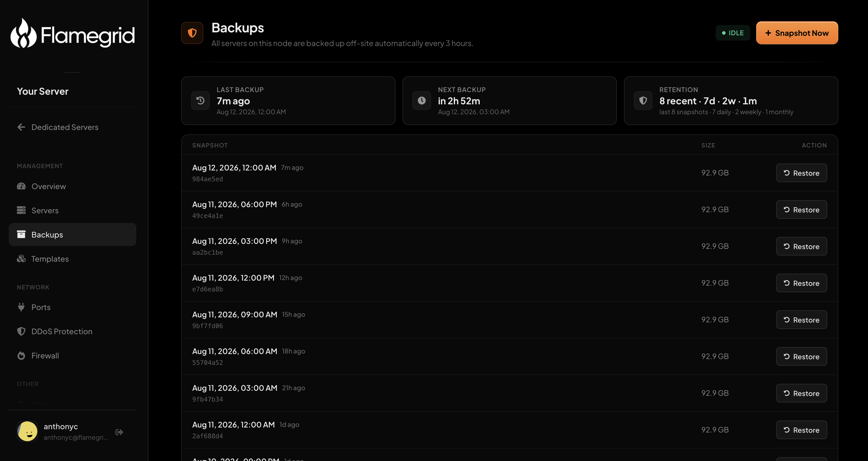Viewport: 868px width, 461px height.
Task: Click the 'Backups' page title
Action: tap(238, 28)
